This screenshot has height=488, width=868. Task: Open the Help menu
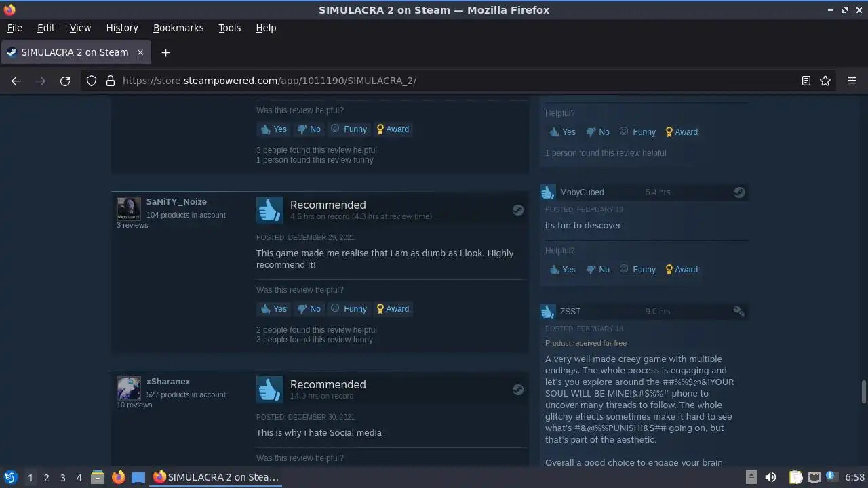266,28
